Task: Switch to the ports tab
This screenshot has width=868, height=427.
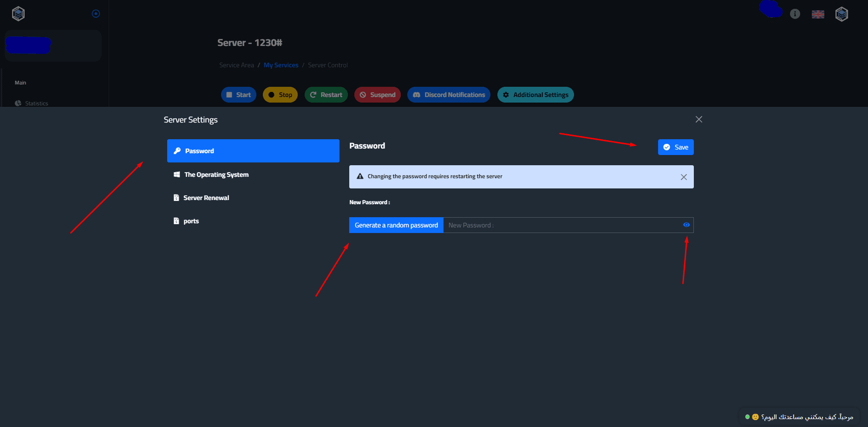Action: click(x=253, y=221)
